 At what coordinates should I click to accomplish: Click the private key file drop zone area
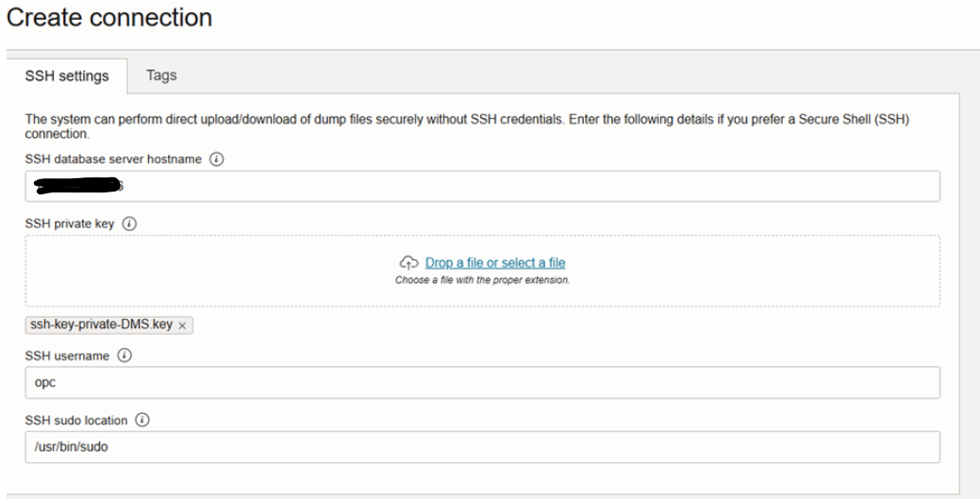pos(483,271)
